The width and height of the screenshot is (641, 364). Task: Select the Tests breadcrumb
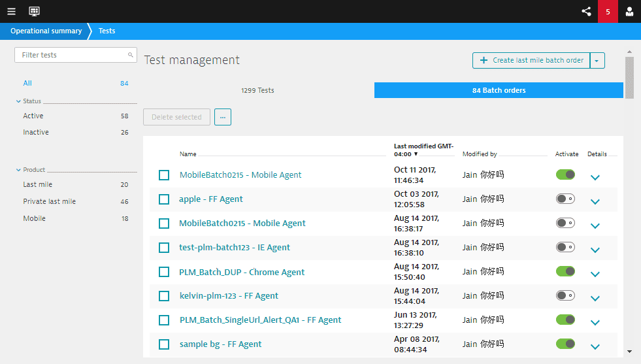[x=107, y=31]
